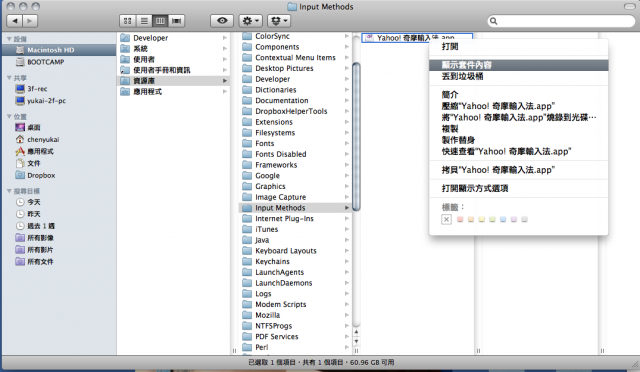The image size is (640, 372).
Task: Expand Input Methods folder arrow
Action: [x=347, y=208]
